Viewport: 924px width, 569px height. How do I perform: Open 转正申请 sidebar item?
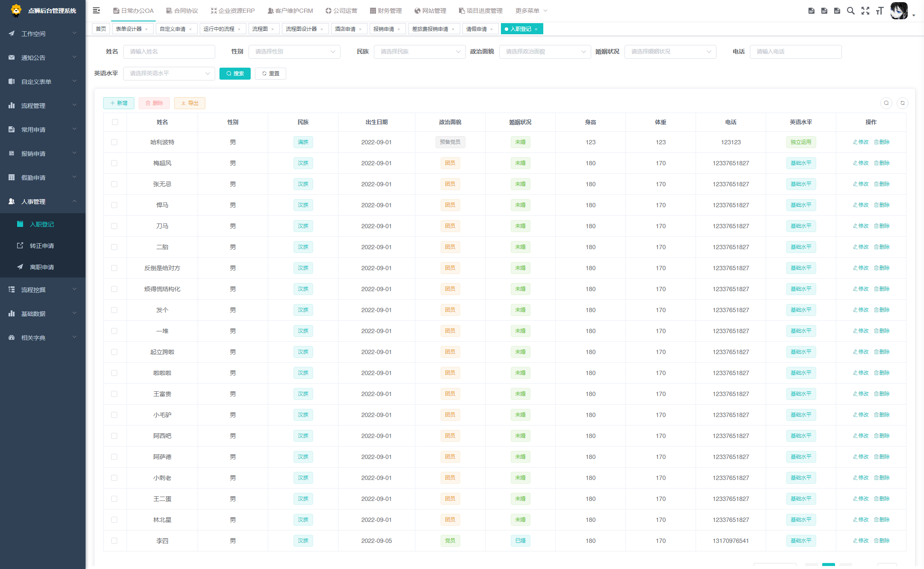41,246
